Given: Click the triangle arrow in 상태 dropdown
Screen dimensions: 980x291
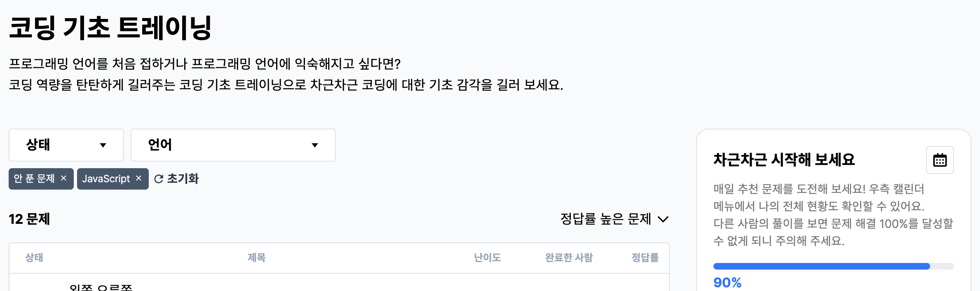Looking at the screenshot, I should click(x=103, y=145).
